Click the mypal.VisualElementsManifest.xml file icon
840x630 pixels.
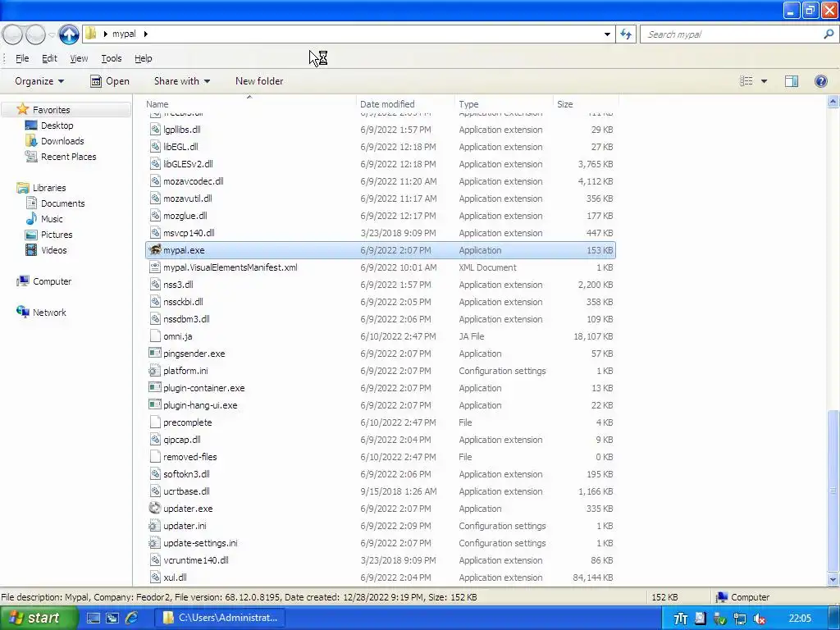point(155,267)
